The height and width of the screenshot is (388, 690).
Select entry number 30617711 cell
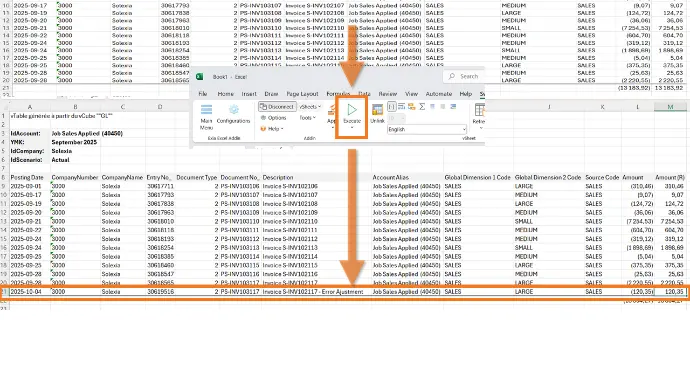click(160, 186)
